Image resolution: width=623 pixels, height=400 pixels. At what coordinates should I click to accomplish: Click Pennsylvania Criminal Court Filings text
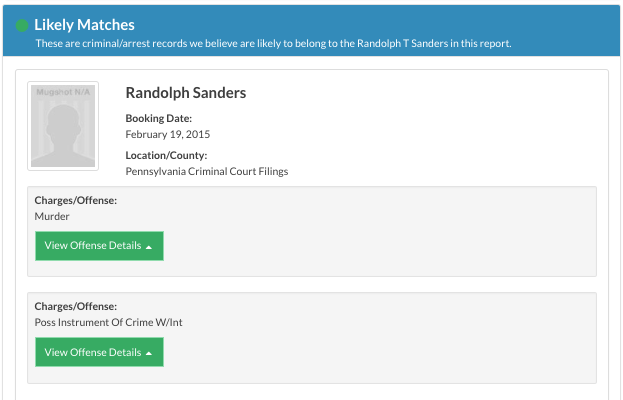coord(207,171)
